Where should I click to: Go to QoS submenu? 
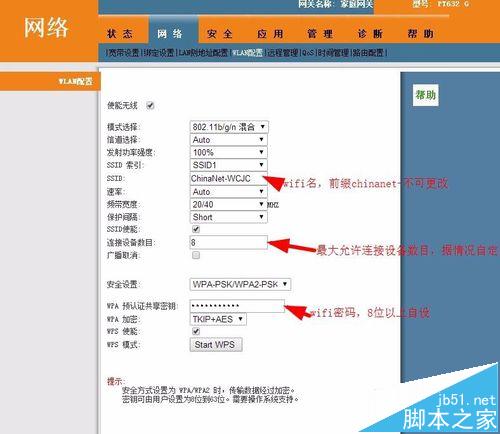(x=308, y=53)
